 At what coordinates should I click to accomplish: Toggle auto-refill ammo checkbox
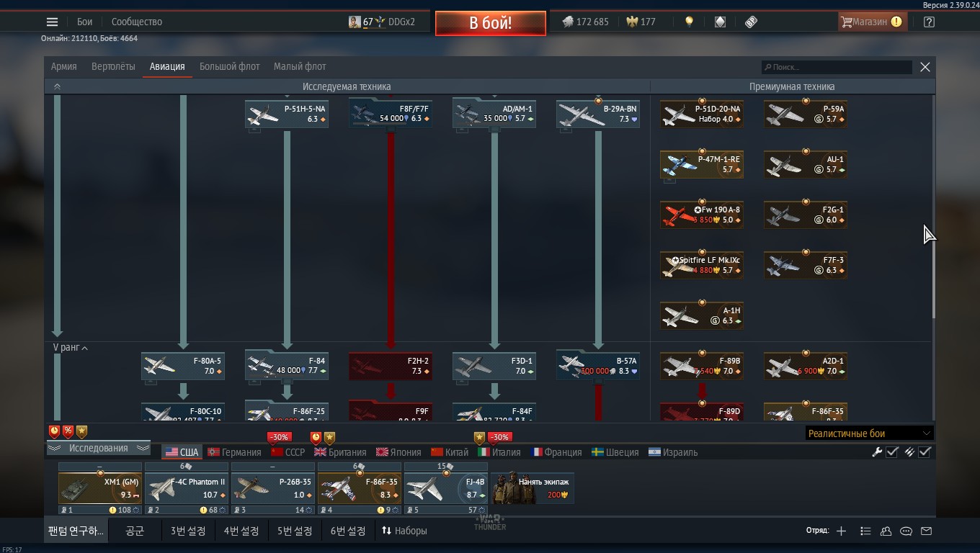[925, 452]
